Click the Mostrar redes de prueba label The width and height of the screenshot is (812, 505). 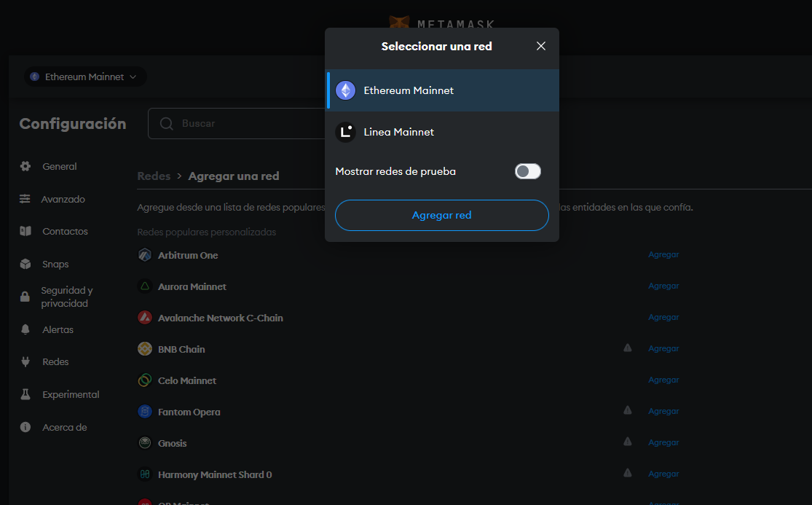click(395, 171)
